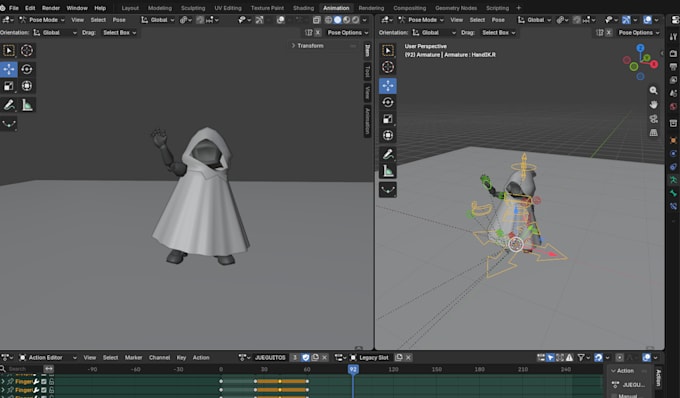The width and height of the screenshot is (680, 398).
Task: Select the Rotate tool in left viewport
Action: click(27, 69)
